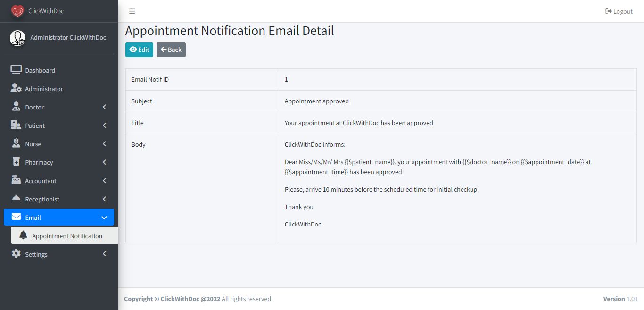The image size is (644, 310).
Task: Open the Dashboard monitor icon
Action: 16,70
